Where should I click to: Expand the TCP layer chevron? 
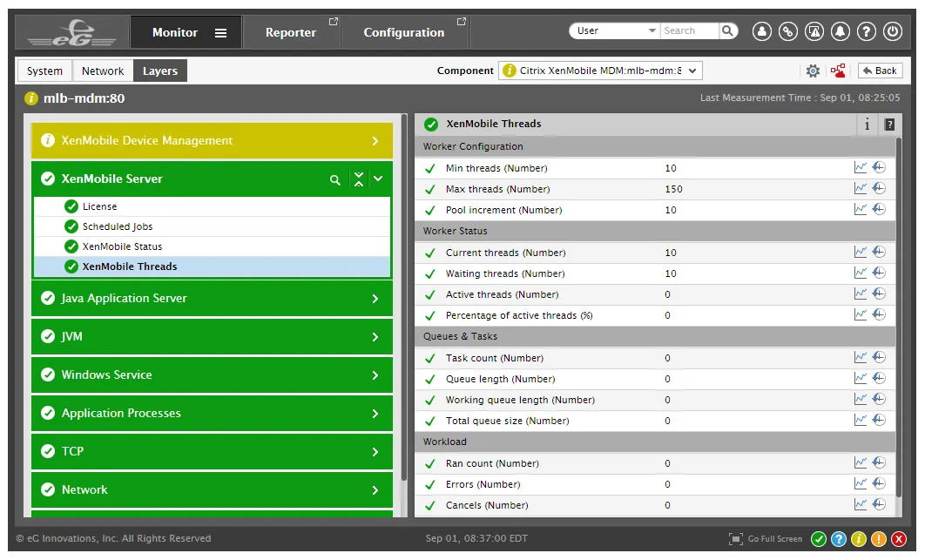(x=375, y=452)
